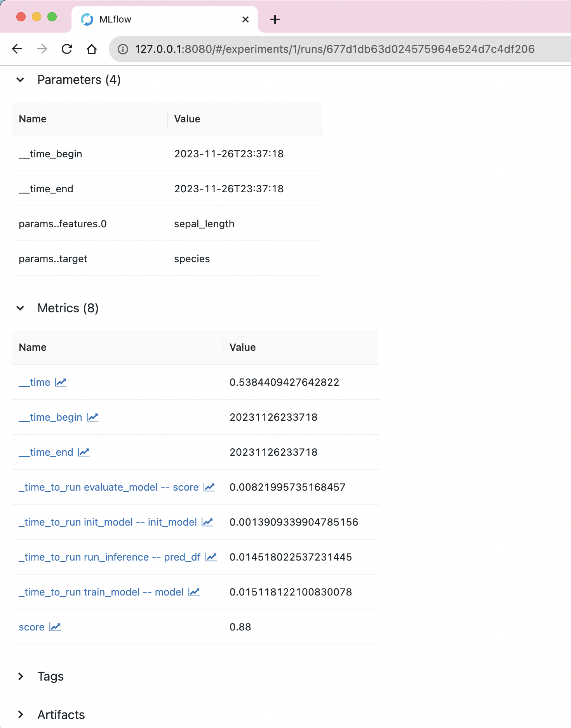Viewport: 571px width, 728px height.
Task: Click the browser address bar URL
Action: coord(334,49)
